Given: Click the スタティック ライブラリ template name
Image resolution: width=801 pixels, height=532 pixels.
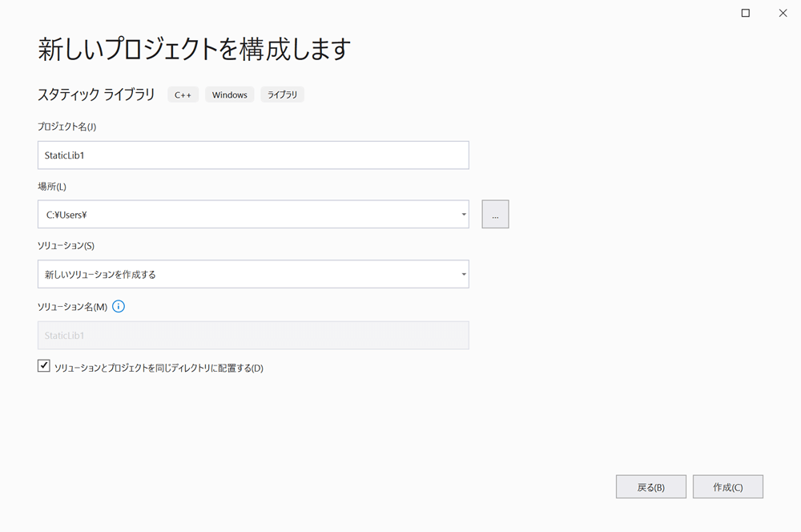Looking at the screenshot, I should (96, 95).
